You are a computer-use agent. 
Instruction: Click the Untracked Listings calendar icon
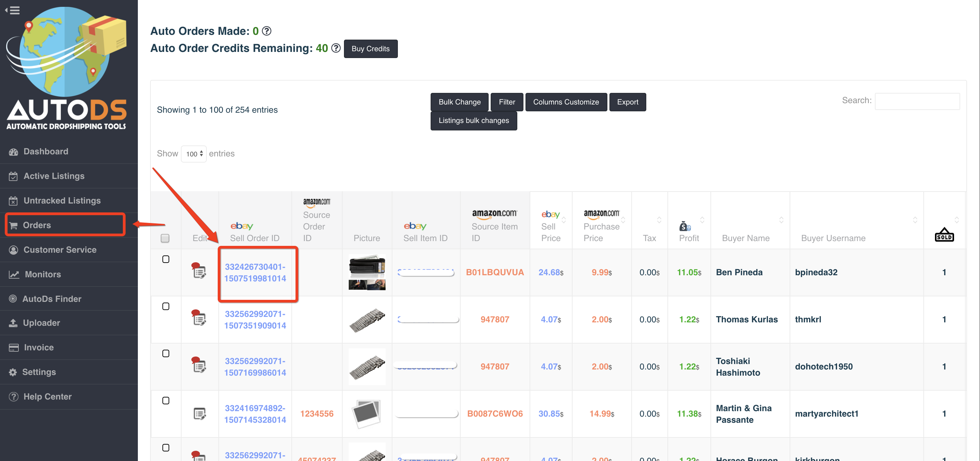coord(13,200)
